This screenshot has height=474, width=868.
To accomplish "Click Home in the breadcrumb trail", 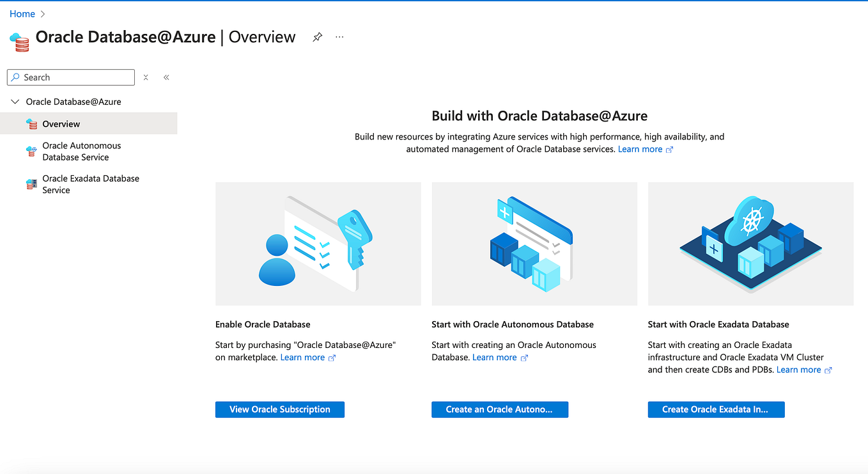I will 22,13.
